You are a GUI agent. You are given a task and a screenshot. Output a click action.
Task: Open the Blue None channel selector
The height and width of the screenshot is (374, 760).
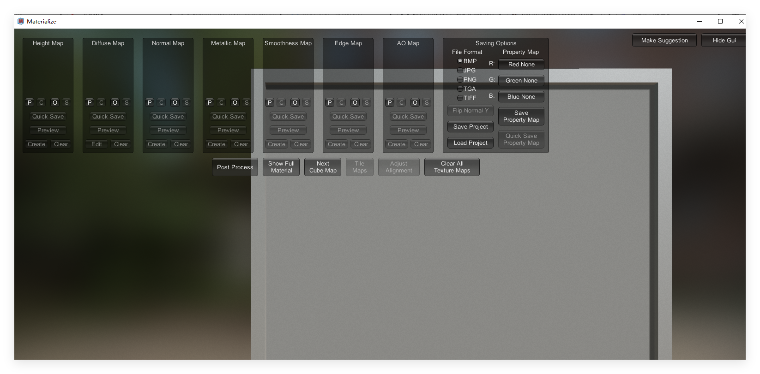(521, 97)
